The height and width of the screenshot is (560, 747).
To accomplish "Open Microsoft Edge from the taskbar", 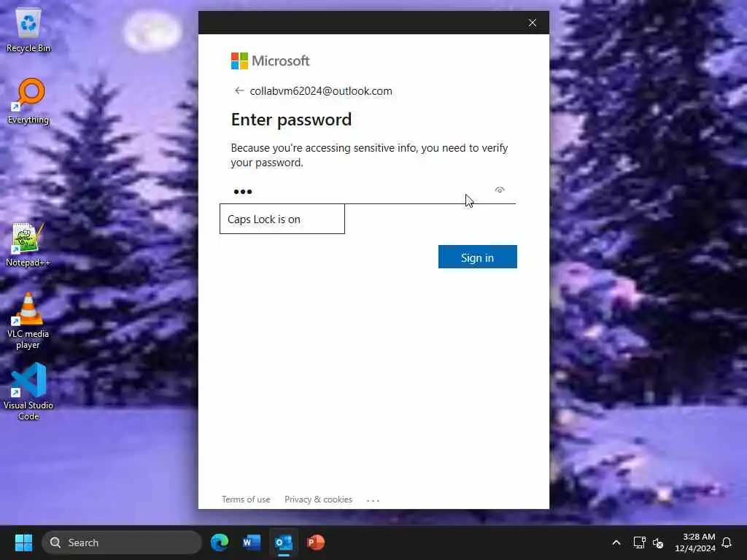I will [x=220, y=542].
